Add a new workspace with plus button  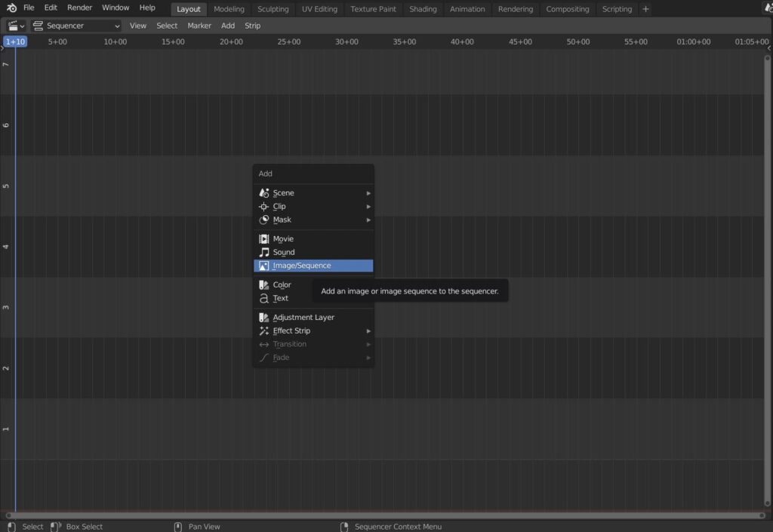[x=645, y=9]
